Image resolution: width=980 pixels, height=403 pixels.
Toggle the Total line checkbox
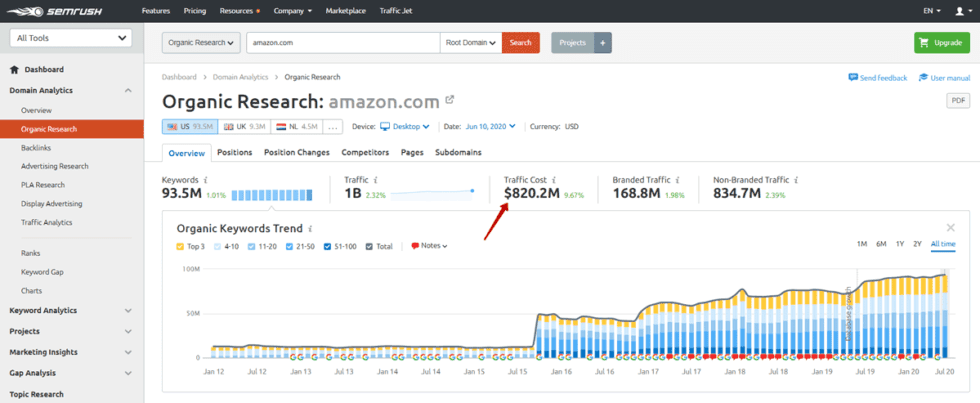[x=368, y=246]
